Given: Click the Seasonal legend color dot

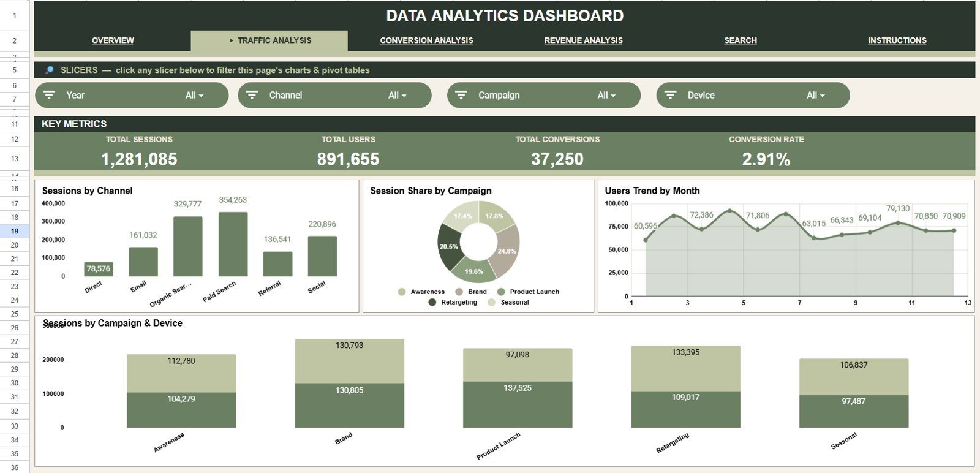Looking at the screenshot, I should [x=492, y=302].
